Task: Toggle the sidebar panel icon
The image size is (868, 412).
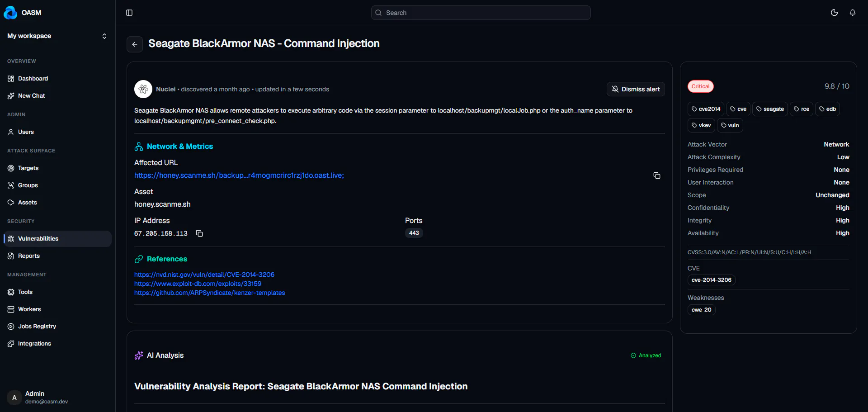Action: tap(129, 13)
